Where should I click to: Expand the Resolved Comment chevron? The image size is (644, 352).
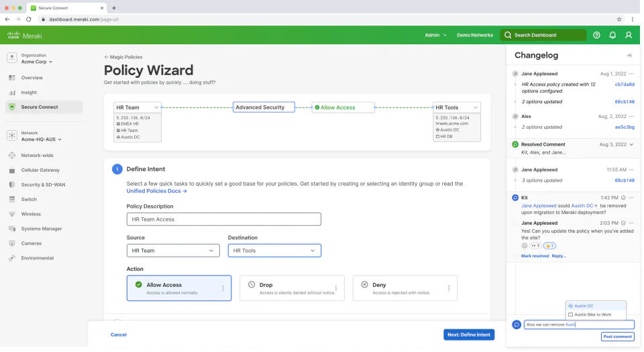[631, 144]
